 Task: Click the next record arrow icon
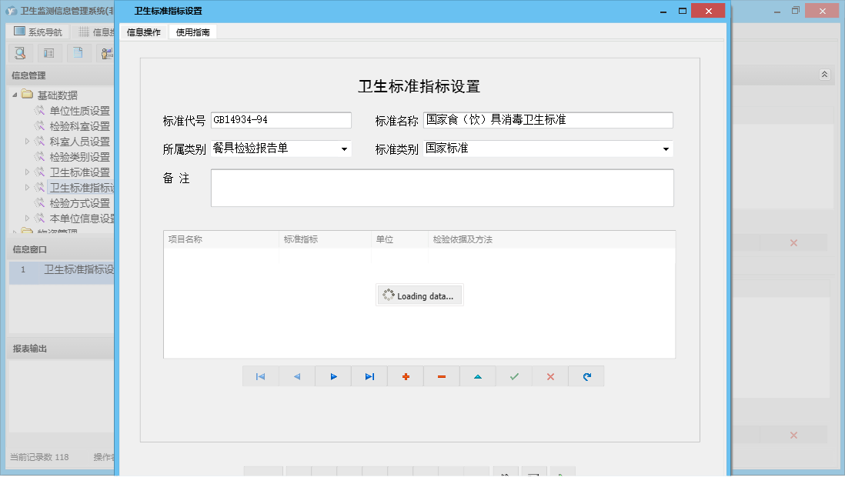coord(332,376)
